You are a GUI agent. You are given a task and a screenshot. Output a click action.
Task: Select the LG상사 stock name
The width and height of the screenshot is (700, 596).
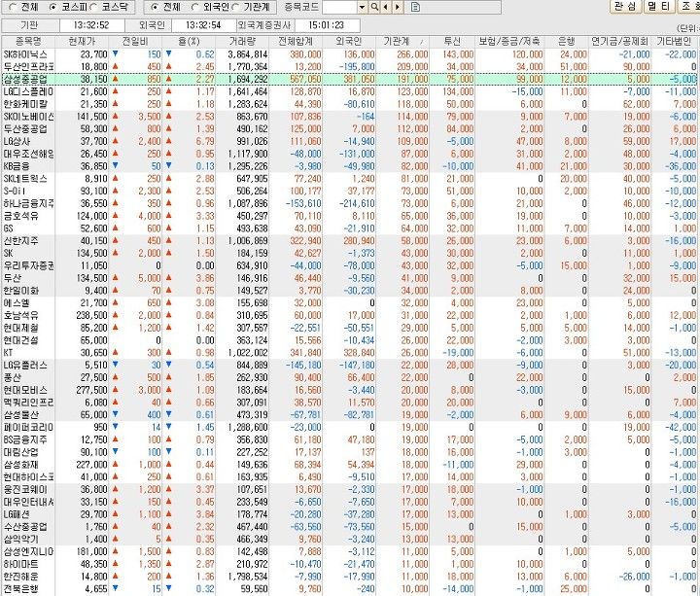[x=17, y=142]
